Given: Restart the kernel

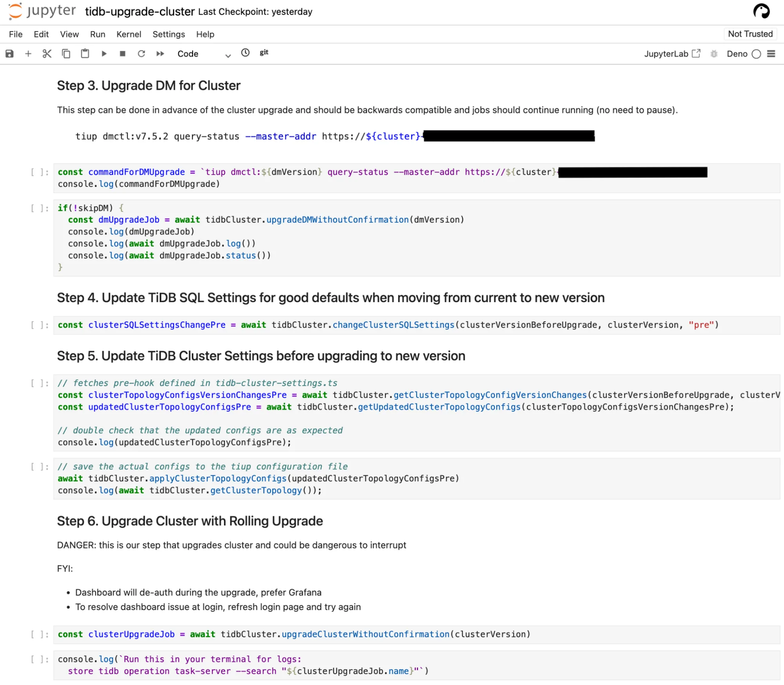Looking at the screenshot, I should [141, 54].
